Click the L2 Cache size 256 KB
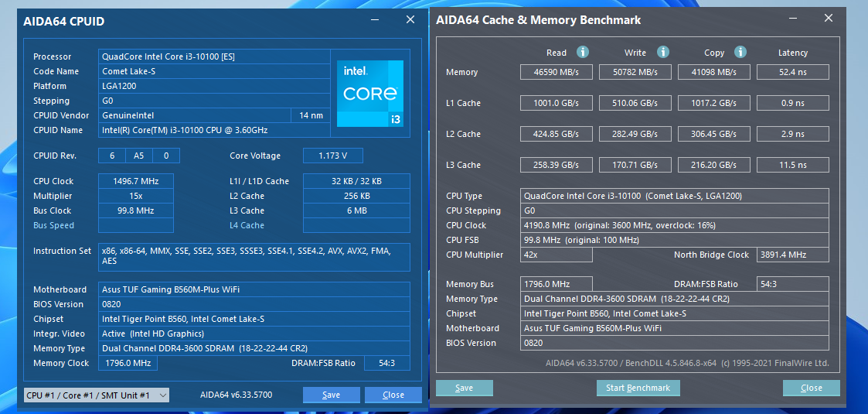 point(356,197)
